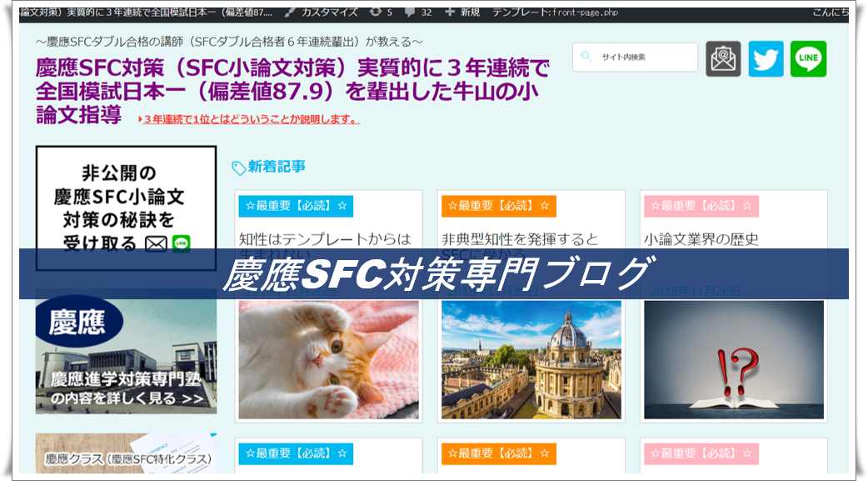
Task: Open the 新規 menu in the admin bar
Action: tap(470, 13)
